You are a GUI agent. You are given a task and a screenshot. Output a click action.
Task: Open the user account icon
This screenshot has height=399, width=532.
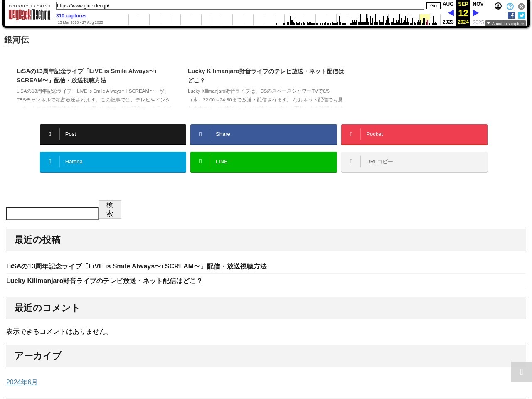point(498,6)
